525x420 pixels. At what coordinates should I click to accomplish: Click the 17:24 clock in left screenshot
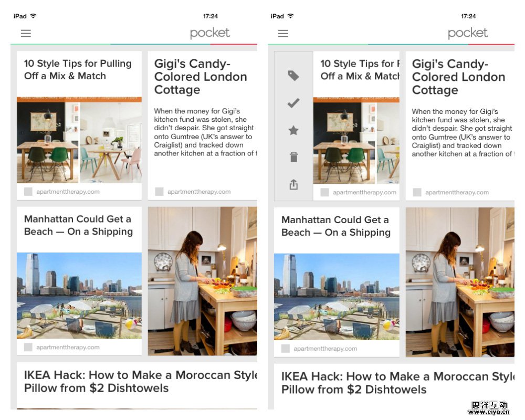tap(211, 16)
